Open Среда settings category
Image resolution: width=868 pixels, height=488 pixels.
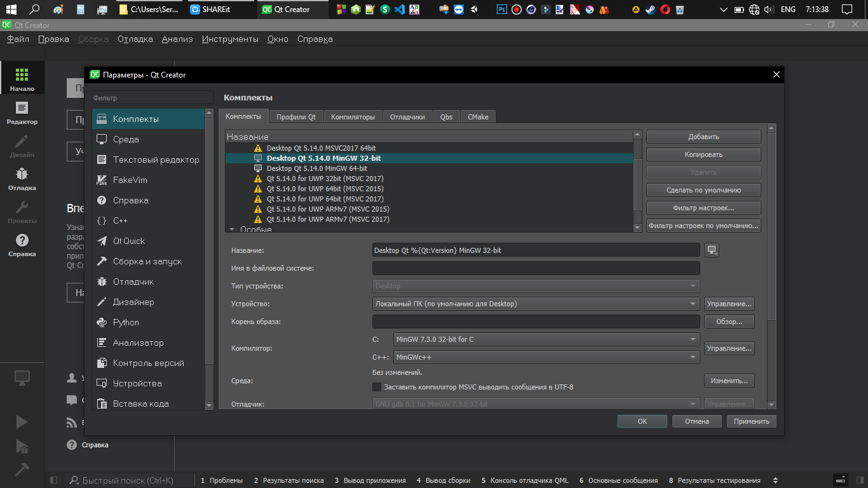[148, 139]
